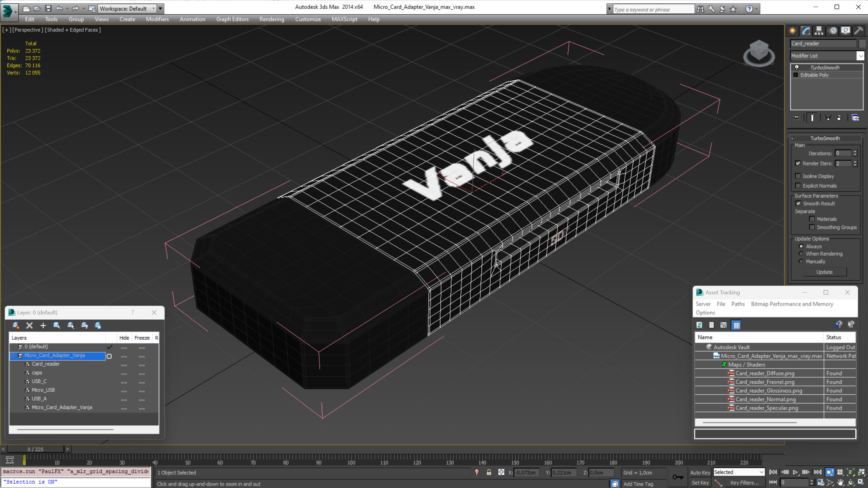Click Play Animation button
The height and width of the screenshot is (488, 868).
795,472
